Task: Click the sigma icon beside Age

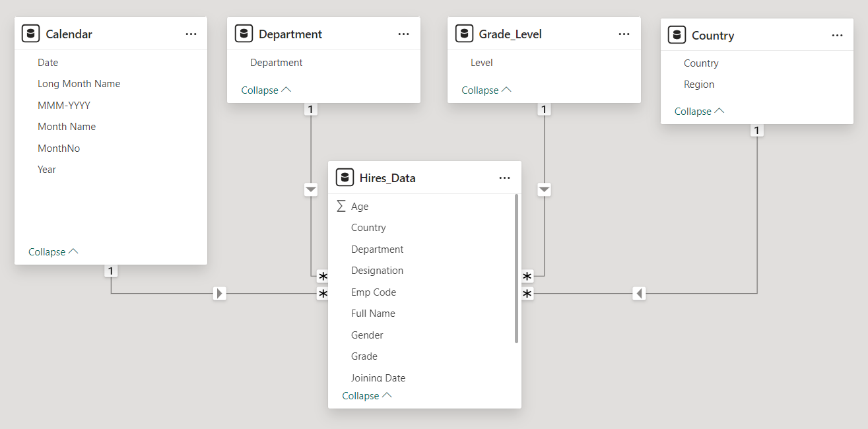Action: (x=341, y=206)
